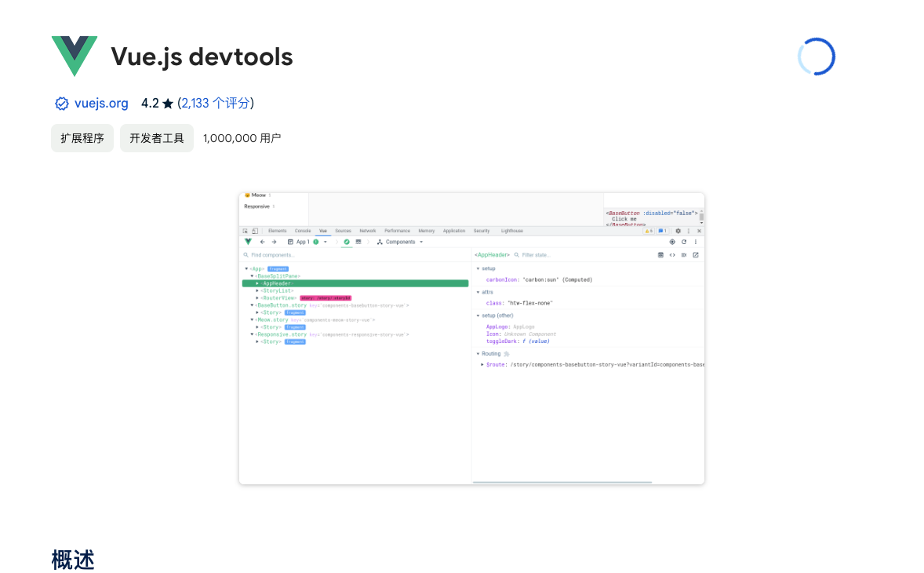The image size is (924, 573).
Task: Click the back arrow in Vue toolbar
Action: [x=262, y=242]
